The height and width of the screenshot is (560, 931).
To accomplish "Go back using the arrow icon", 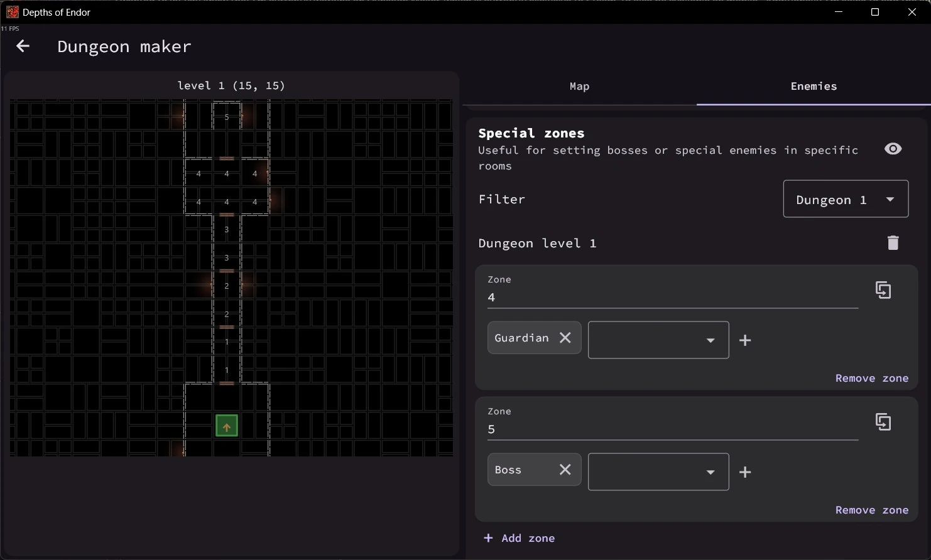I will pyautogui.click(x=23, y=46).
